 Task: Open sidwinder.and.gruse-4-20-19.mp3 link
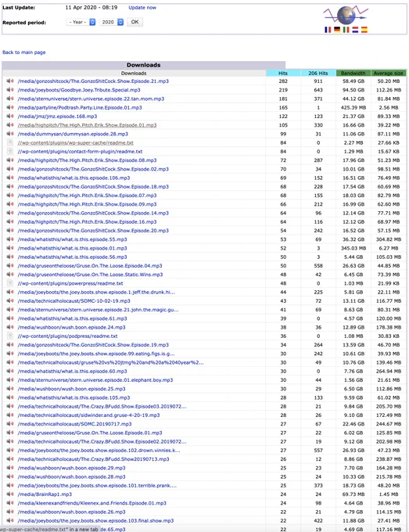[88, 415]
